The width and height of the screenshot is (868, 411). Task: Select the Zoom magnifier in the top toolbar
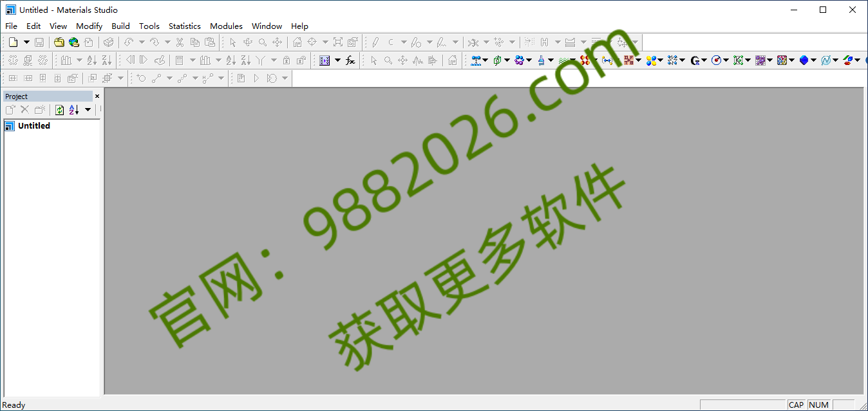click(x=263, y=42)
